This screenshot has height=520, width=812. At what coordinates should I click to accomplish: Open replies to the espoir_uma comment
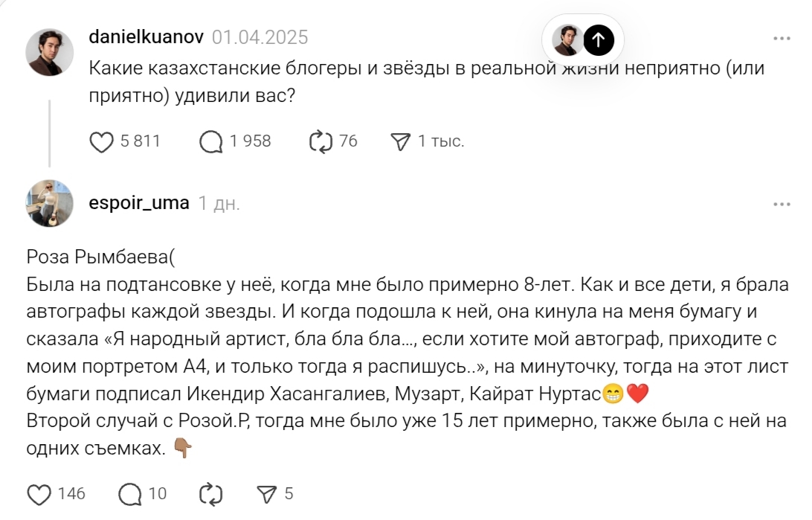tap(131, 493)
